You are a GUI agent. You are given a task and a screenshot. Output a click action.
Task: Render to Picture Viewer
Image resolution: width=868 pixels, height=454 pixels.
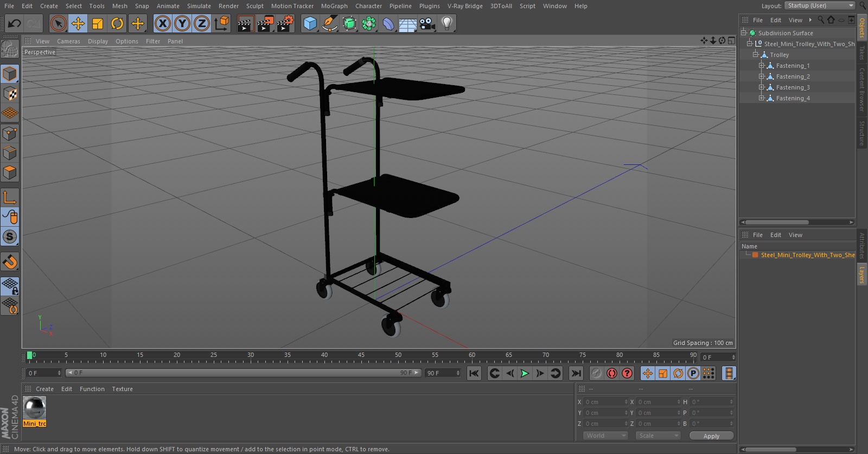click(265, 23)
